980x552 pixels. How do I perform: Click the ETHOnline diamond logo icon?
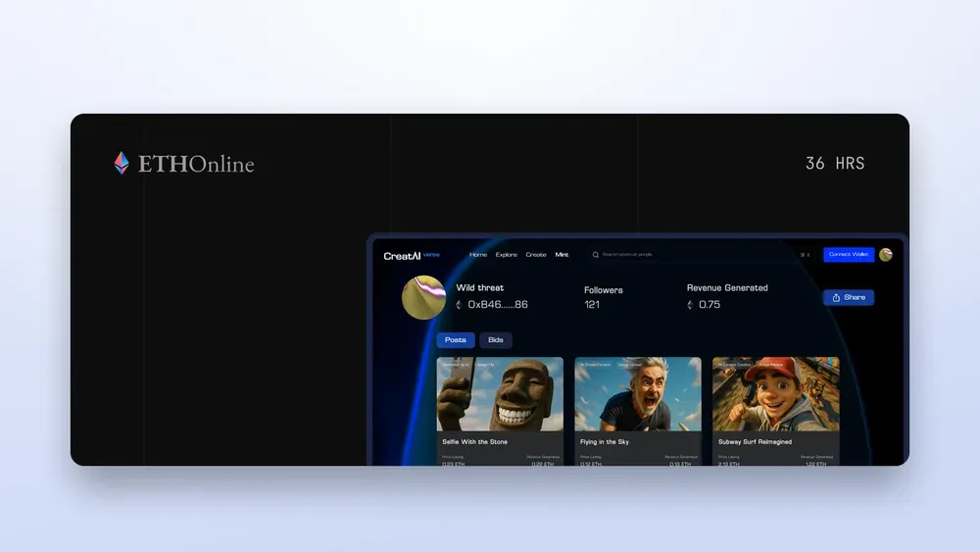pyautogui.click(x=122, y=163)
